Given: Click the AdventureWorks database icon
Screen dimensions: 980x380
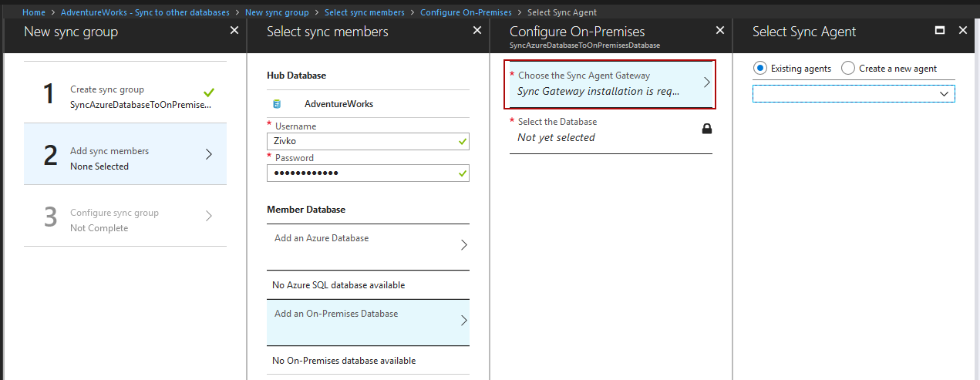Looking at the screenshot, I should 277,103.
